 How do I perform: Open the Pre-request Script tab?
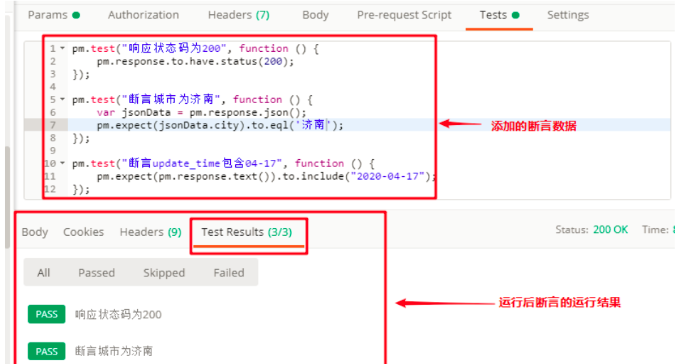[404, 15]
